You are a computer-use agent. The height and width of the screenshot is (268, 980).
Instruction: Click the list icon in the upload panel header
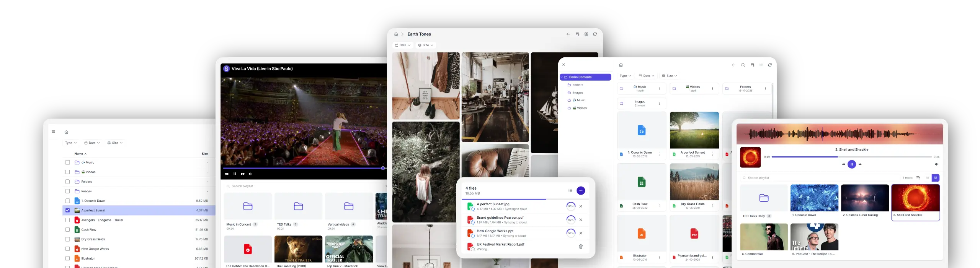[570, 190]
